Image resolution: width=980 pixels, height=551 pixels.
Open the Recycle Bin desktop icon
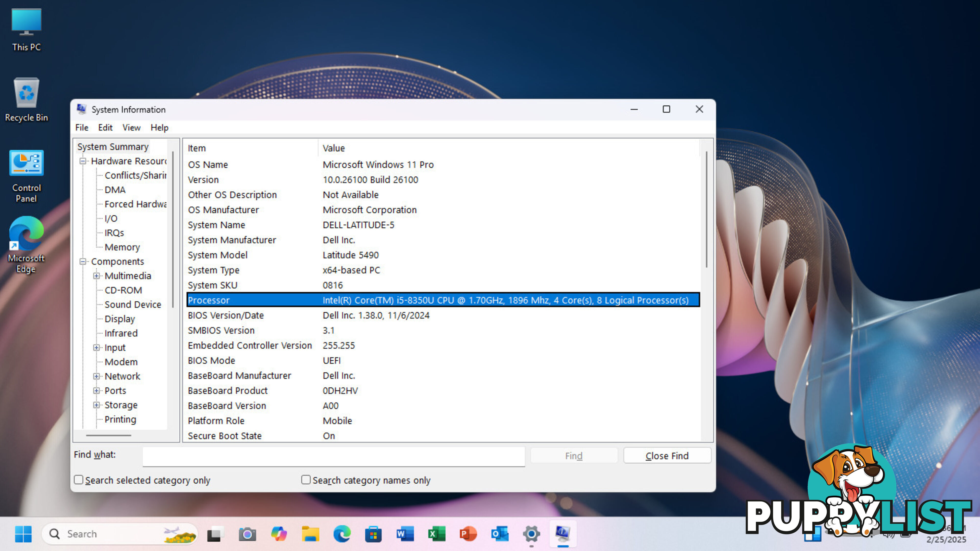coord(26,100)
